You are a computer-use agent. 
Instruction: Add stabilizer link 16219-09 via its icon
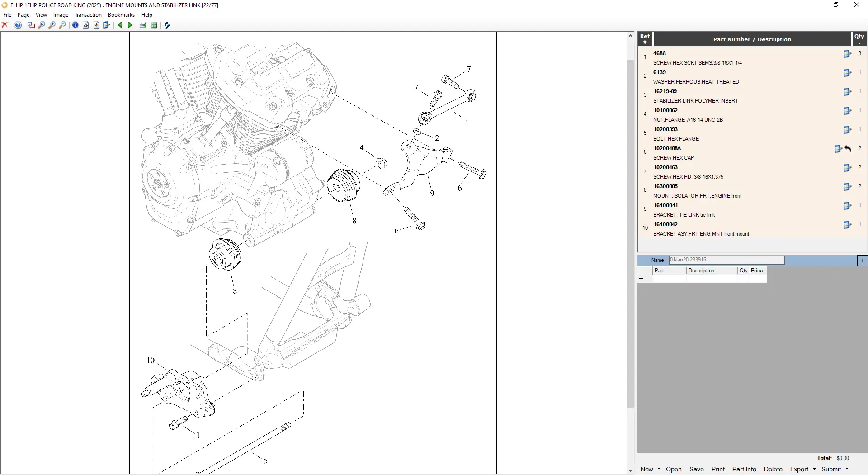point(847,92)
